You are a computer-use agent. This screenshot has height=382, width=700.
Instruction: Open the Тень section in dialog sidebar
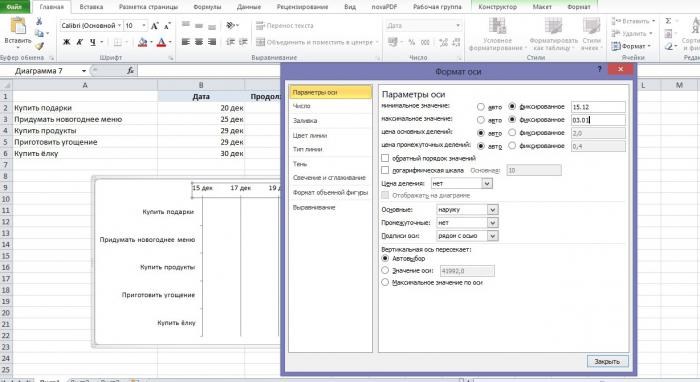pos(330,164)
